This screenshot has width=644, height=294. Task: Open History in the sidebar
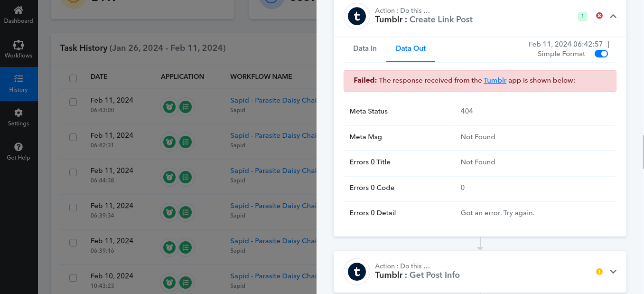tap(19, 84)
